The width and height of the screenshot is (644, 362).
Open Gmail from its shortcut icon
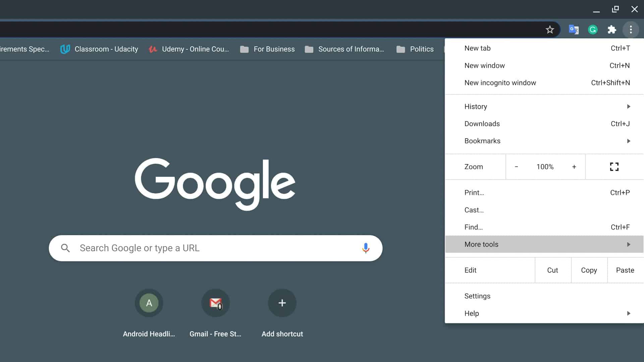215,303
